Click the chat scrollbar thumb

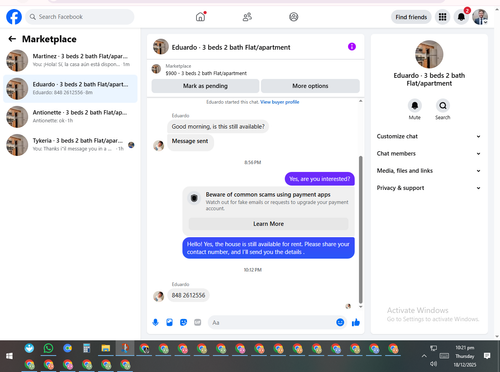tap(360, 229)
